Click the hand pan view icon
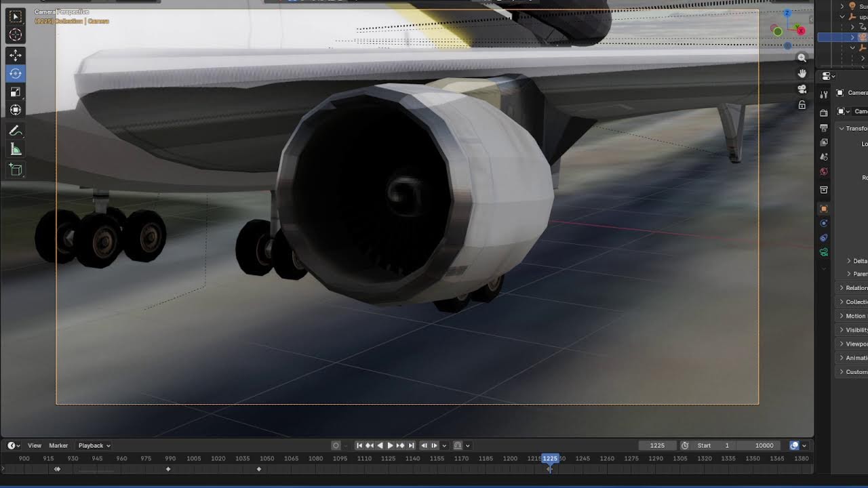 [802, 74]
